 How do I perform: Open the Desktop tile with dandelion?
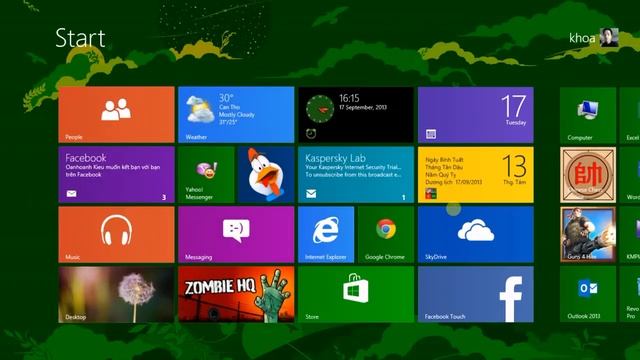116,295
